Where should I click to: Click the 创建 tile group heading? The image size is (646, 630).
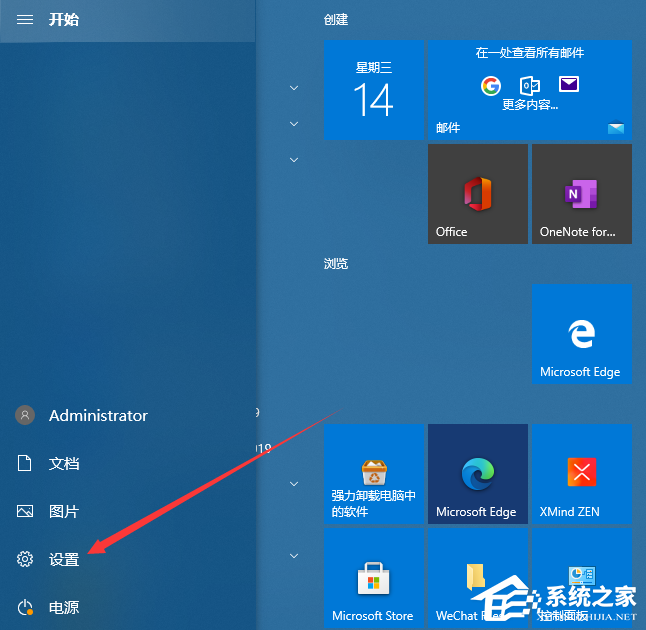coord(336,20)
